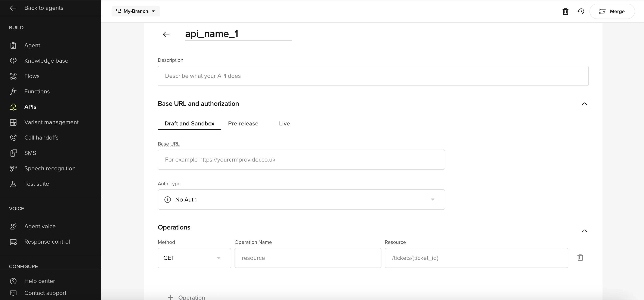The height and width of the screenshot is (300, 644).
Task: Click the Test suite icon
Action: (13, 184)
